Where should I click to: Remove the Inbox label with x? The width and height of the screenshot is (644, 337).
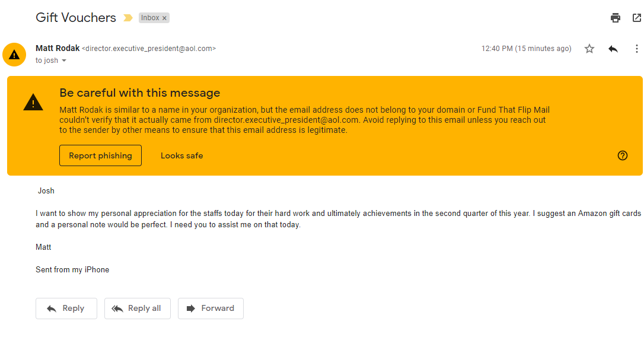click(x=164, y=18)
